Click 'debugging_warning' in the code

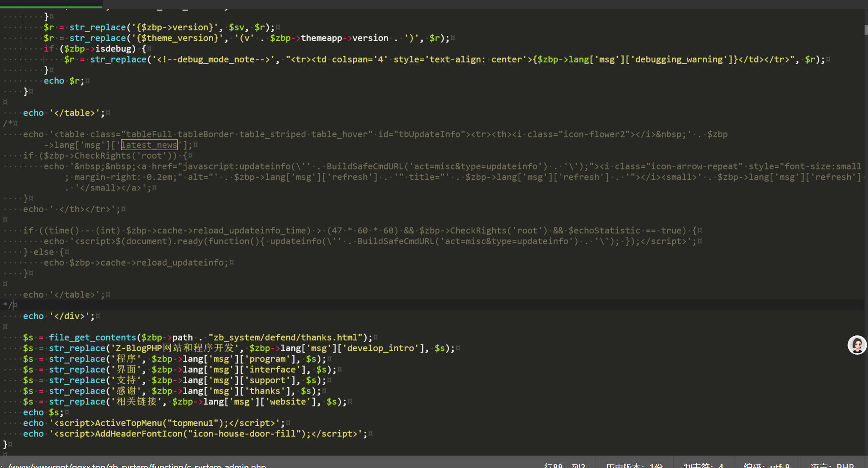[x=682, y=59]
